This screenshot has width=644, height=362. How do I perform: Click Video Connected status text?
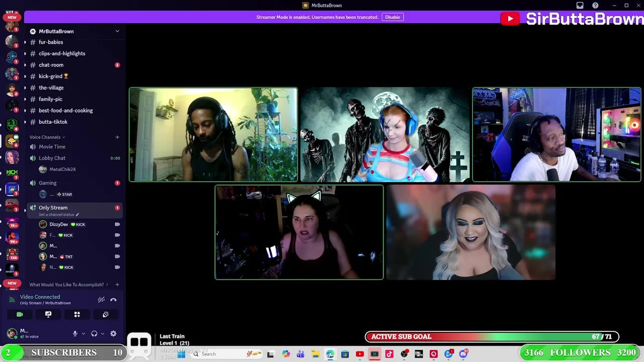(40, 297)
